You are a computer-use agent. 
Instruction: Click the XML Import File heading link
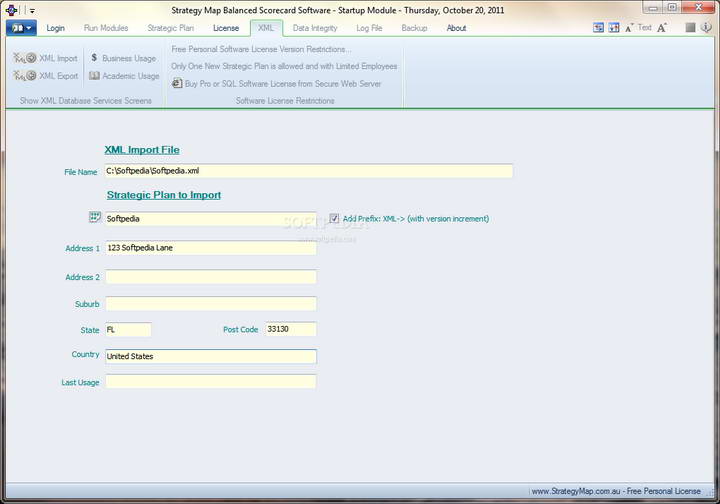click(x=142, y=150)
